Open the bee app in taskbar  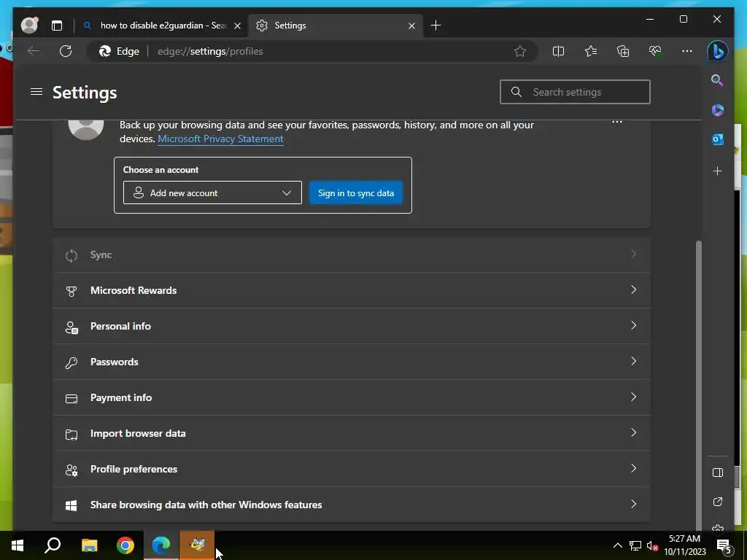pyautogui.click(x=197, y=545)
